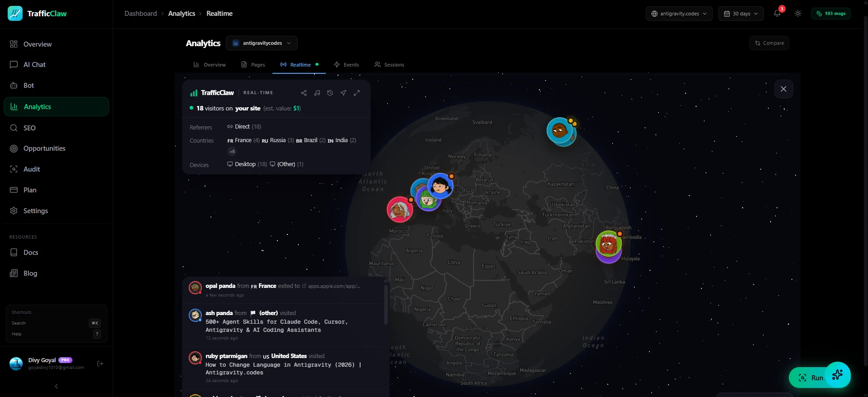Log out using the sidebar exit icon
The image size is (868, 397).
coord(100,364)
